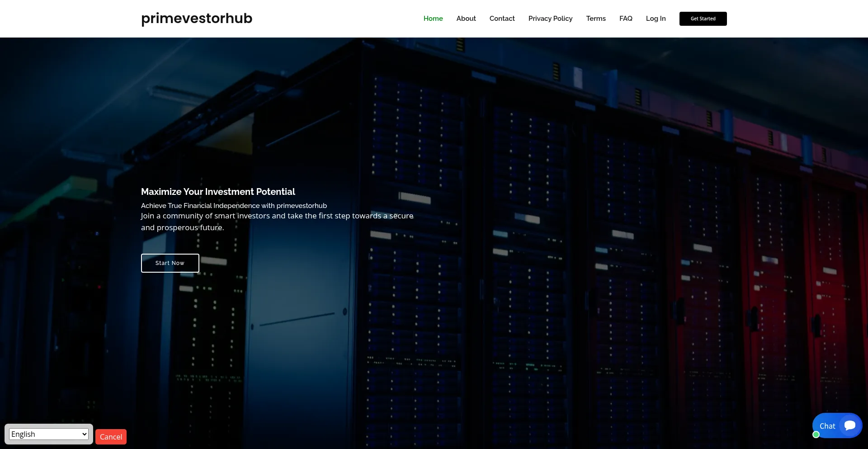Viewport: 868px width, 449px height.
Task: Click the red Cancel button
Action: 111,437
